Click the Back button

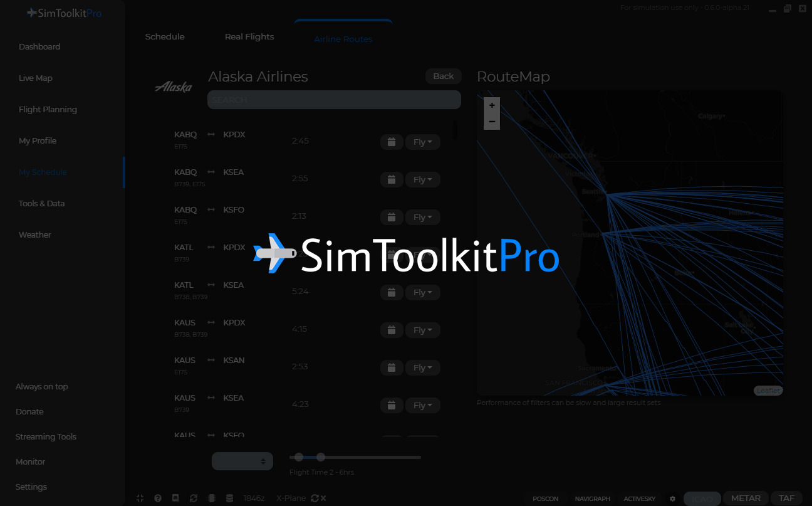444,76
